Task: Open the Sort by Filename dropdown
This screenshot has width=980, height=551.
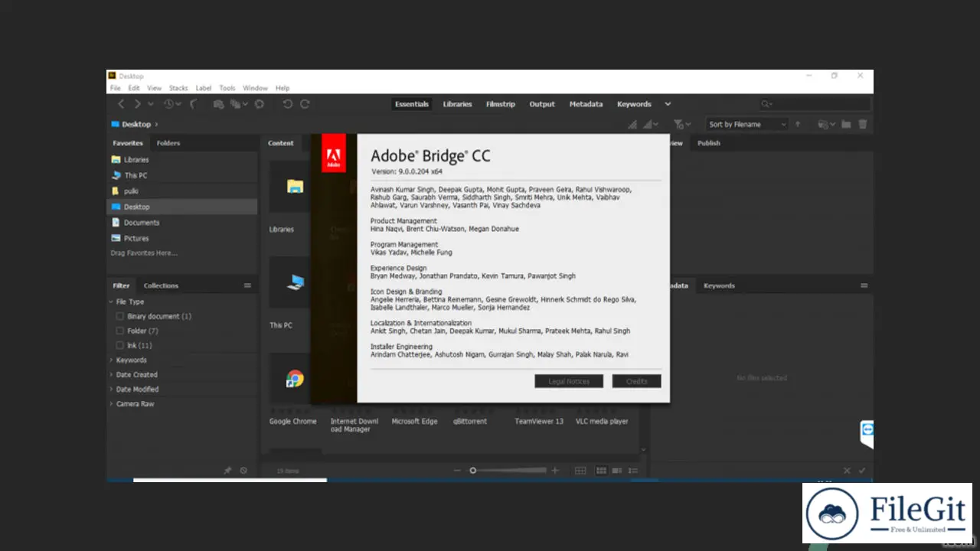Action: [x=747, y=124]
